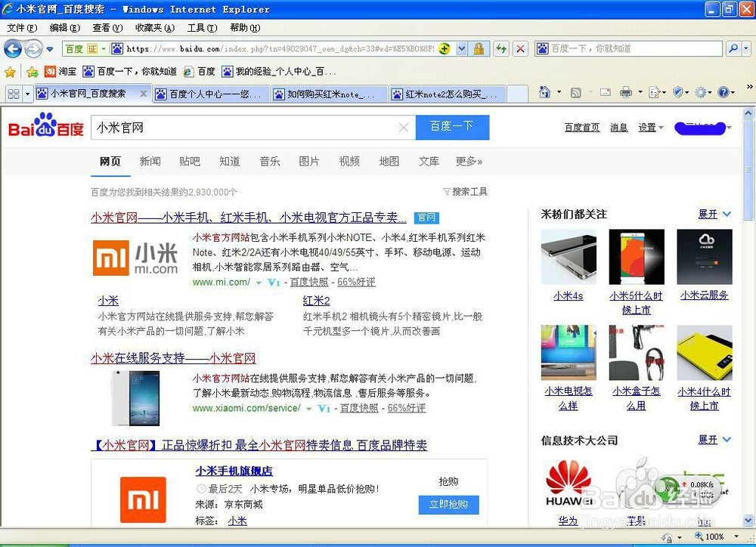This screenshot has width=756, height=547.
Task: Switch to the 红米note2怎么购买 tab
Action: (x=447, y=94)
